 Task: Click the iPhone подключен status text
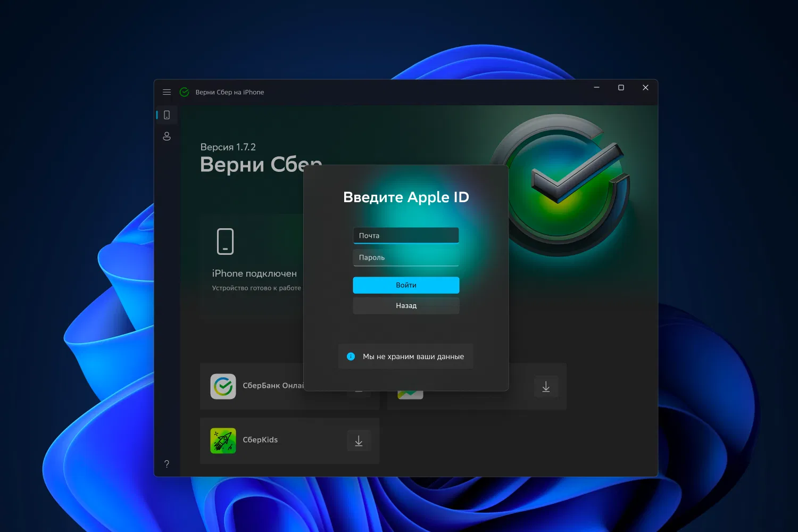[254, 273]
